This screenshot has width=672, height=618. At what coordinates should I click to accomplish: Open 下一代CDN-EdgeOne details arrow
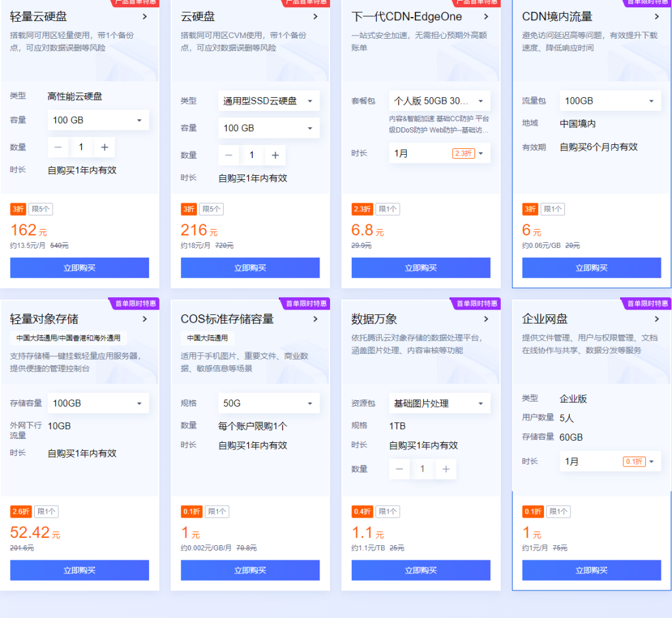pyautogui.click(x=485, y=16)
